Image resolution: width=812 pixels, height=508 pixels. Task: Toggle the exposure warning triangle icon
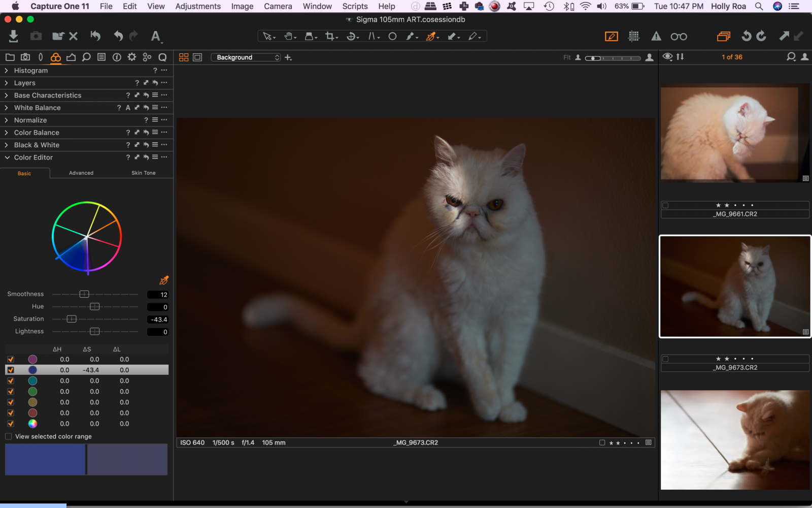656,36
